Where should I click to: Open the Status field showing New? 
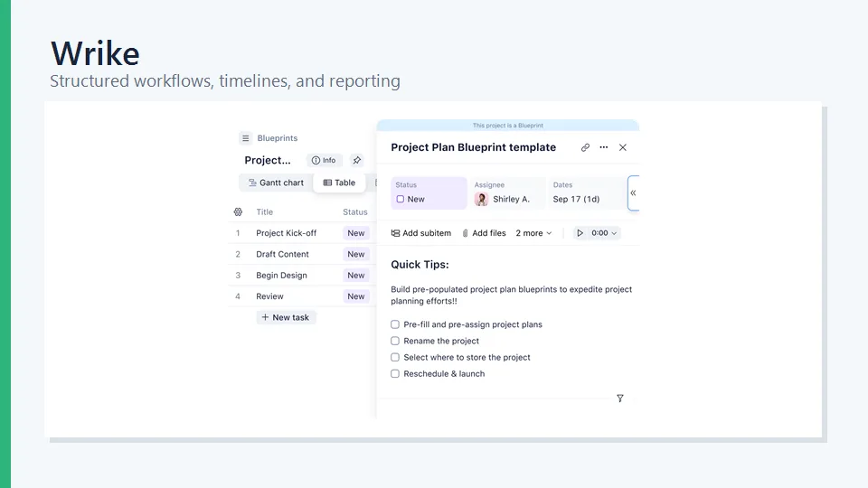pos(429,192)
